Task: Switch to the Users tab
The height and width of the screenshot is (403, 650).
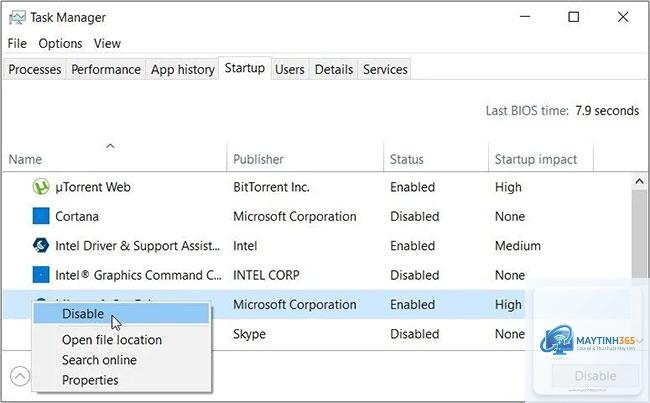Action: pos(289,70)
